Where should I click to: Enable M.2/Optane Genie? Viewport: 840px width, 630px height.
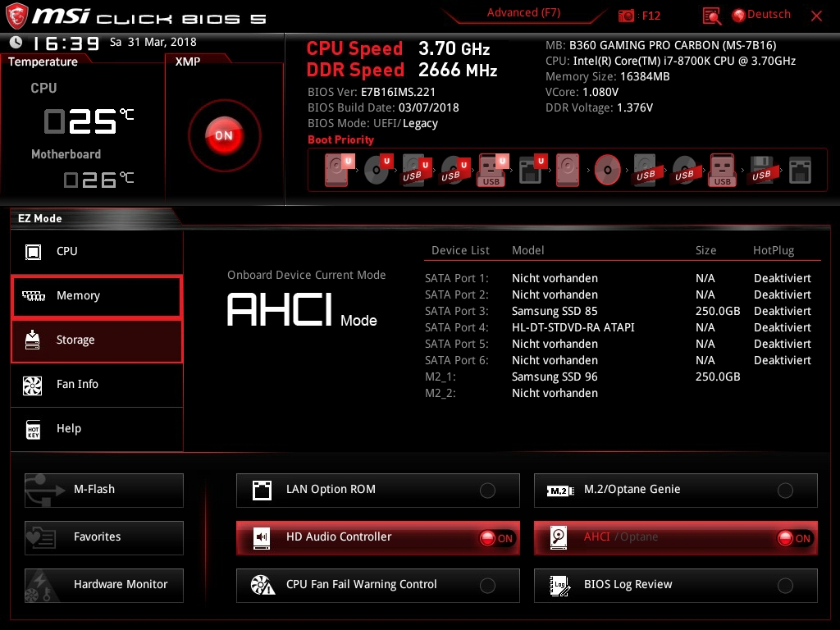(676, 491)
